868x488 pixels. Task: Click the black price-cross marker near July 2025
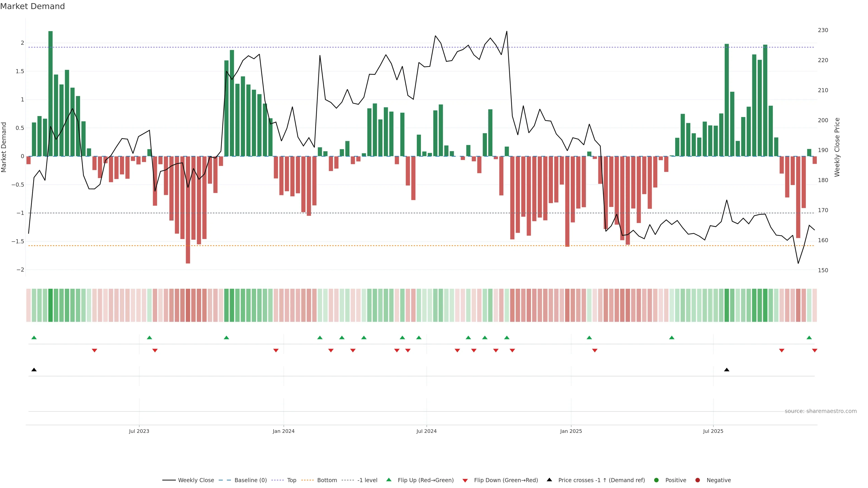726,370
